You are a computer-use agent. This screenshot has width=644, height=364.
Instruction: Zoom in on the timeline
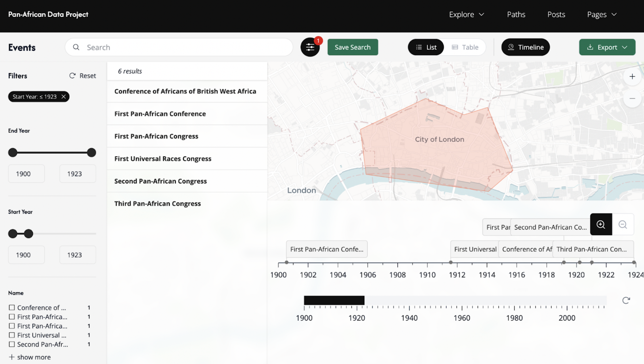pyautogui.click(x=601, y=224)
